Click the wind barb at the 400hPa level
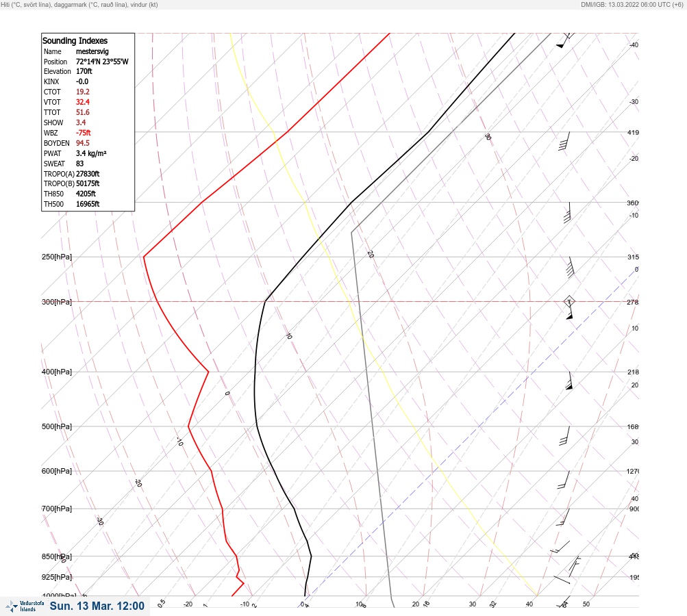 coord(569,381)
